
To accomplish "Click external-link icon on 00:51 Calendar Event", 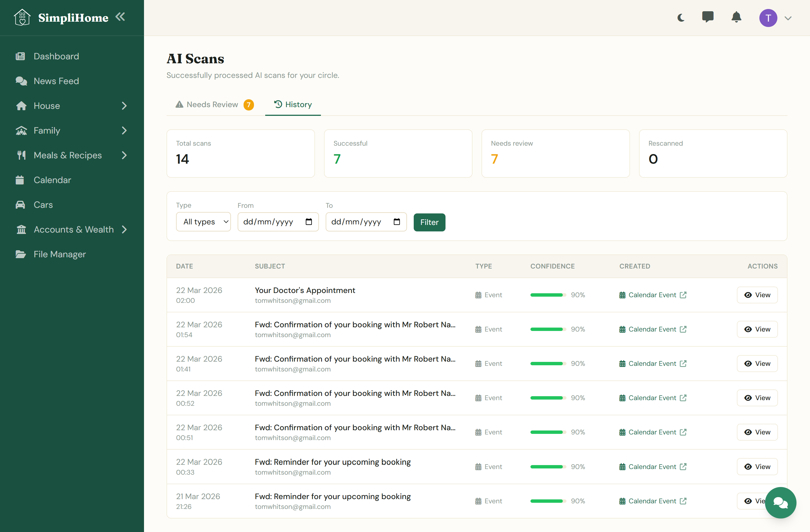I will tap(683, 432).
